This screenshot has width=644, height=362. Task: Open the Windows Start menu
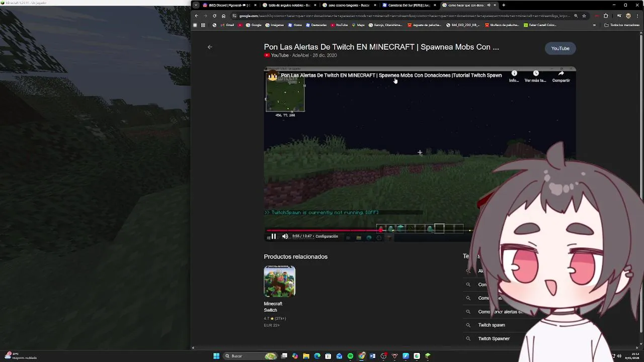point(216,356)
